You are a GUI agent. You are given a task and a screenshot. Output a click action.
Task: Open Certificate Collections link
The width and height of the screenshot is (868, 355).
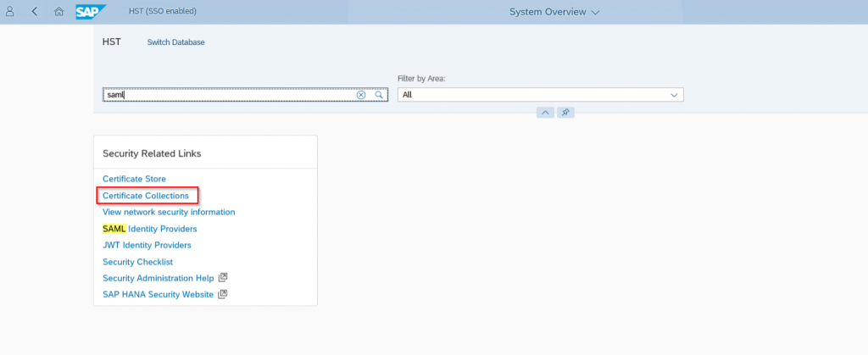146,195
